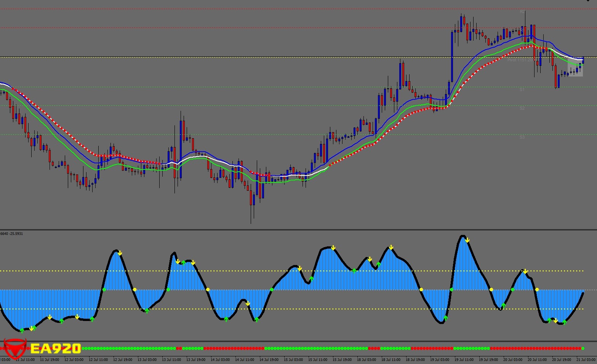Click the indicator value label 6640 -25.5931

click(12, 233)
